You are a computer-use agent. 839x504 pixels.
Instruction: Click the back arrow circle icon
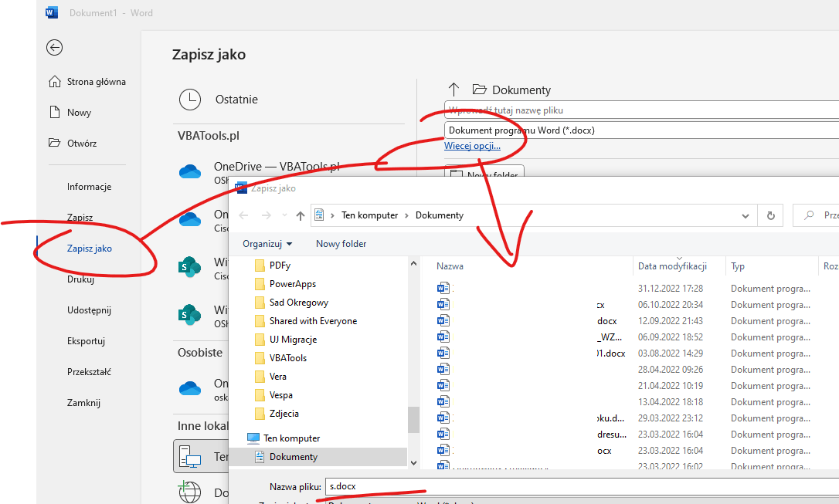click(x=54, y=48)
